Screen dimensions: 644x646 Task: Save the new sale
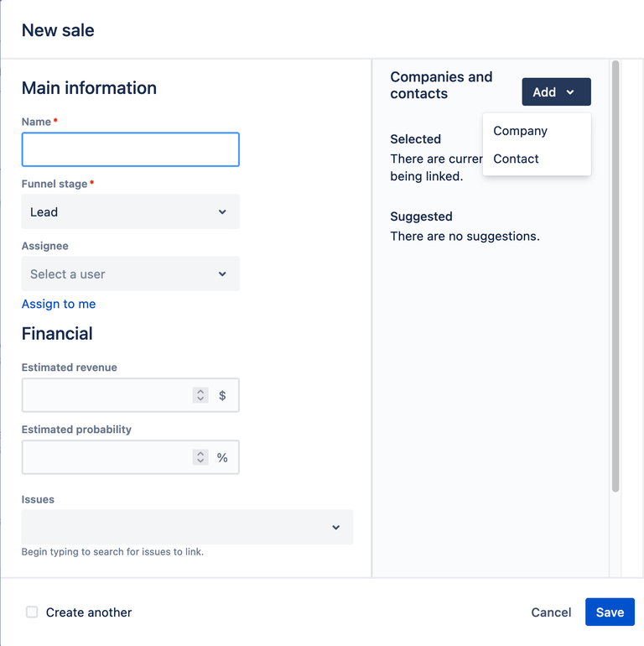click(x=610, y=612)
